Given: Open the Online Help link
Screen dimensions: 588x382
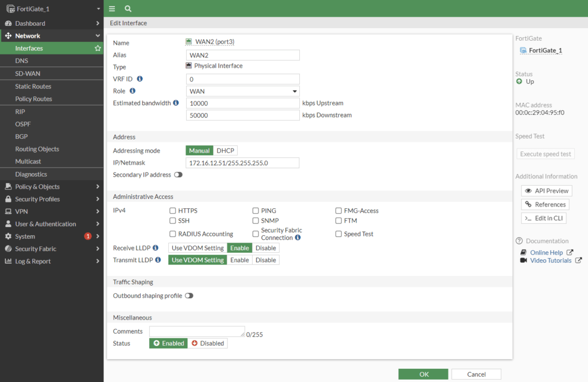Looking at the screenshot, I should click(x=547, y=252).
